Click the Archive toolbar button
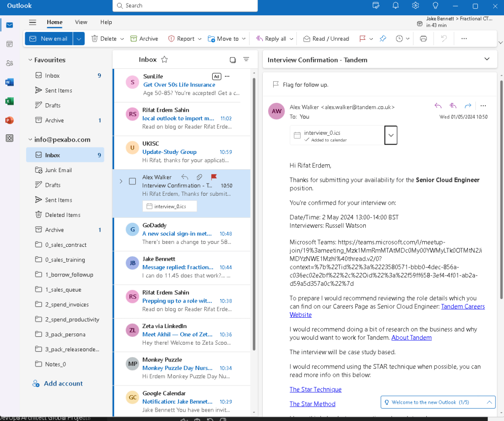This screenshot has height=421, width=504. click(x=144, y=39)
